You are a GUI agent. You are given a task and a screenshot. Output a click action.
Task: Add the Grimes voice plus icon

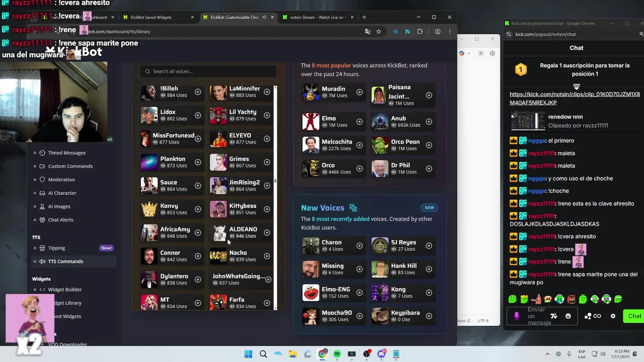[267, 162]
